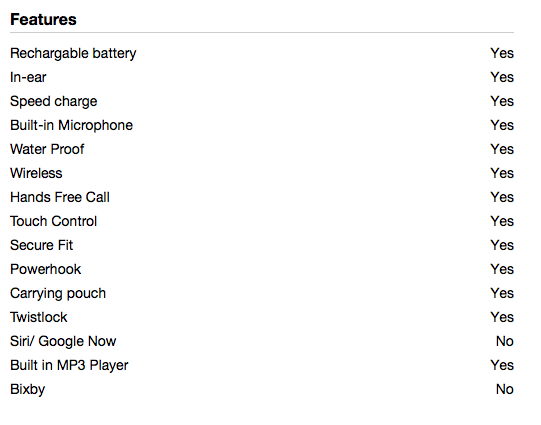Click the Features heading
The width and height of the screenshot is (541, 425).
point(43,20)
